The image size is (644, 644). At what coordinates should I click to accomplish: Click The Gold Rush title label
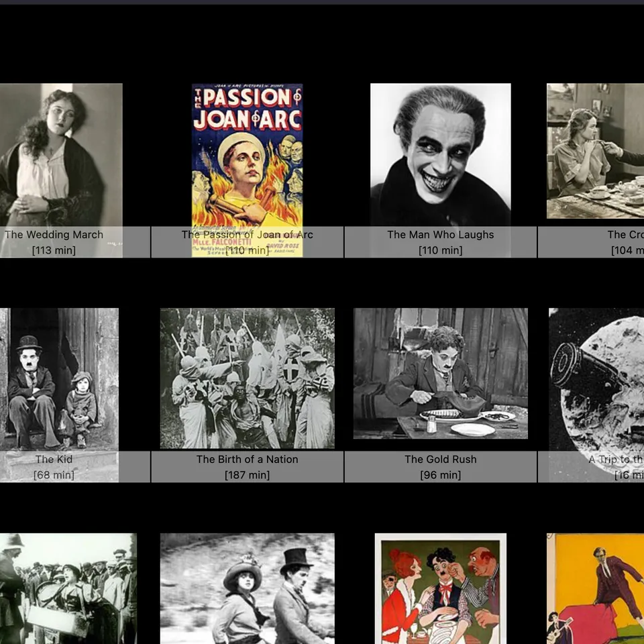tap(440, 460)
